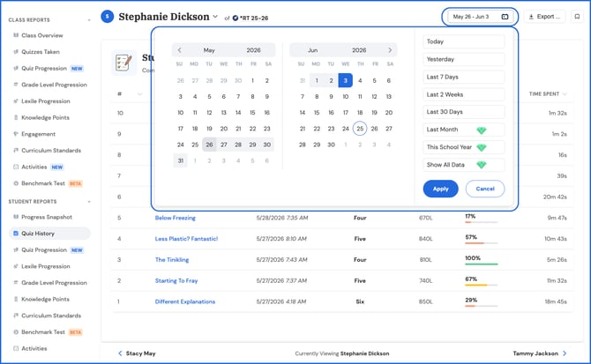Click the calendar icon in date range field
This screenshot has height=364, width=591.
[x=505, y=17]
